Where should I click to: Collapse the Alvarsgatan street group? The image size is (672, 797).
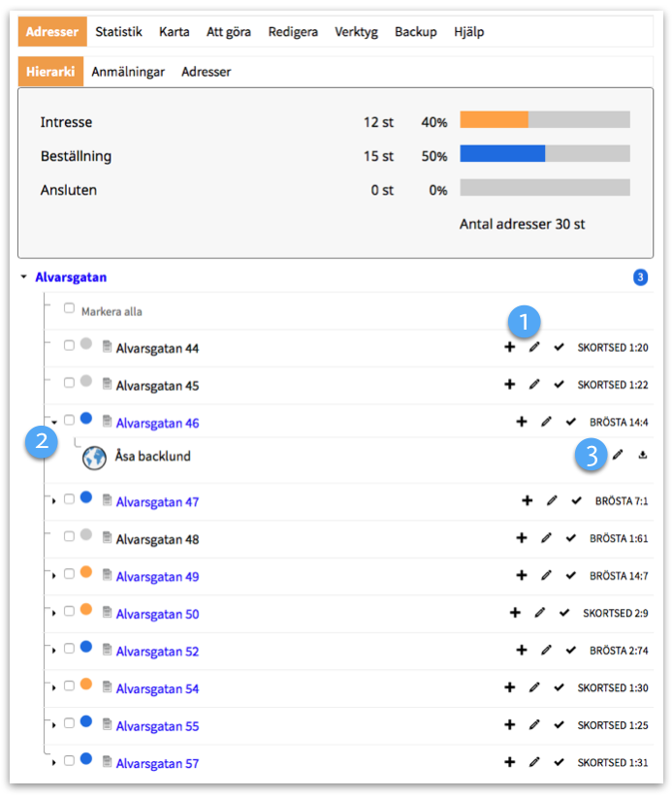click(23, 277)
